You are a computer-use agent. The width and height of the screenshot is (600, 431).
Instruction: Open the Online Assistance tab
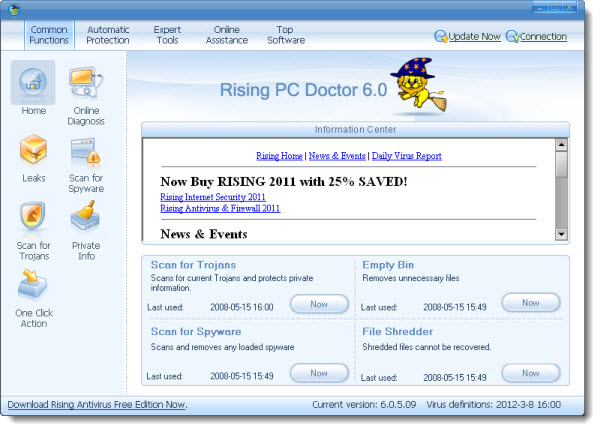tap(227, 35)
